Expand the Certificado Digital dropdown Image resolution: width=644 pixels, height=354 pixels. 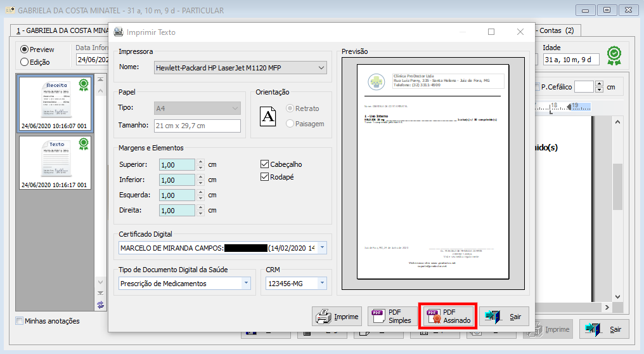pyautogui.click(x=323, y=247)
